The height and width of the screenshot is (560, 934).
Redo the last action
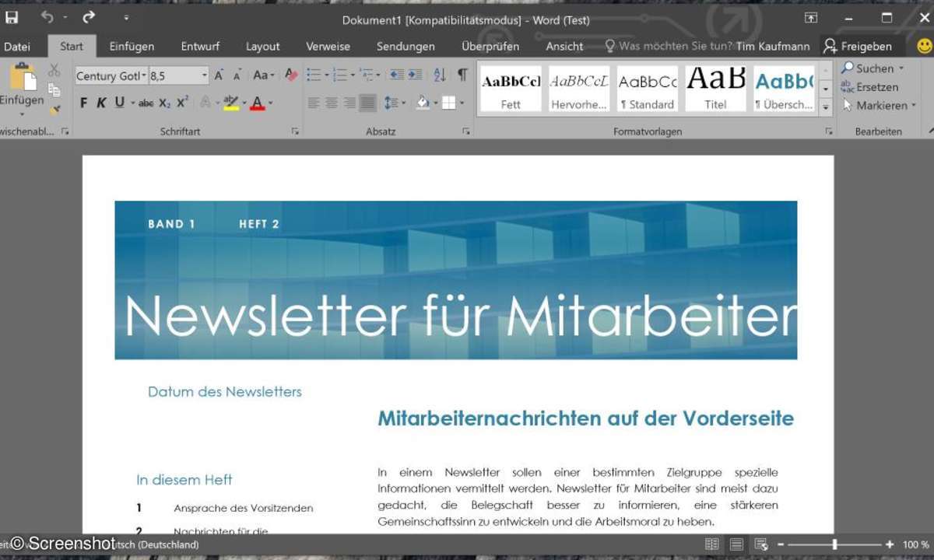[x=89, y=17]
